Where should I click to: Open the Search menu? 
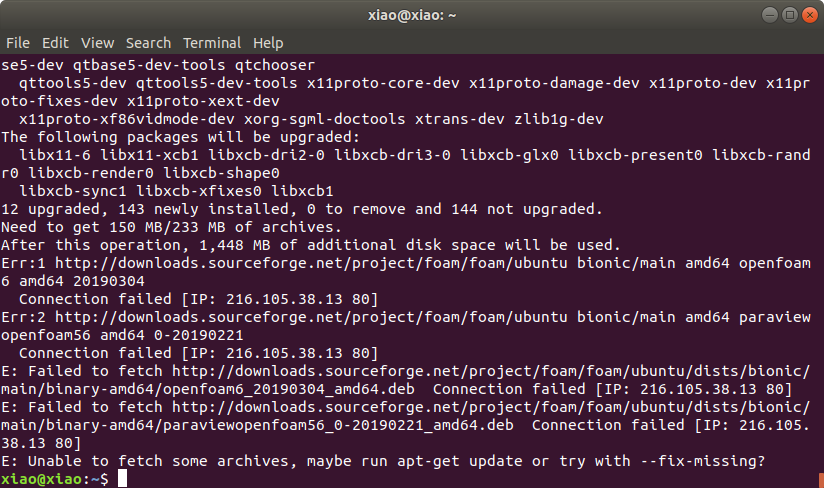tap(148, 43)
